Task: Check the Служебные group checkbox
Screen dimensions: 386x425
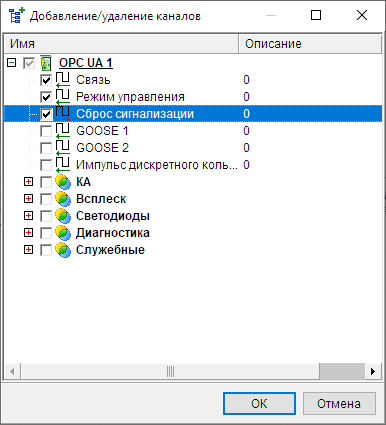Action: (x=46, y=250)
